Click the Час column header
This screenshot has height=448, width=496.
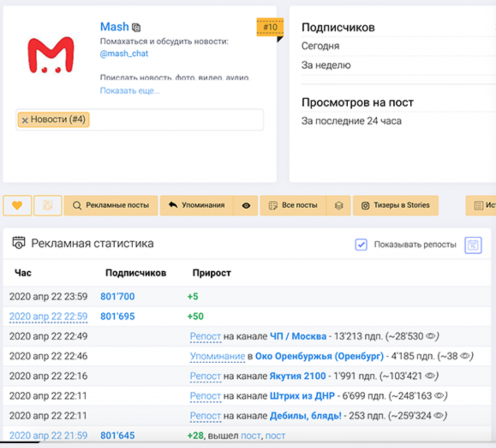point(23,273)
